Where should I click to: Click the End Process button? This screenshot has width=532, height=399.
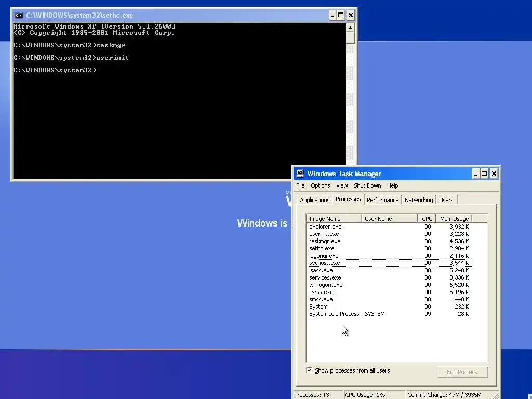click(462, 372)
